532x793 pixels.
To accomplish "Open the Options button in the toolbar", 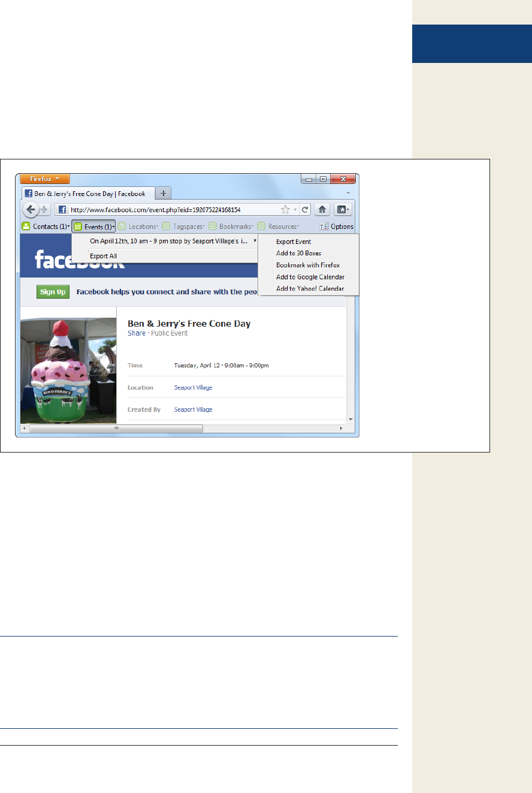I will 337,227.
